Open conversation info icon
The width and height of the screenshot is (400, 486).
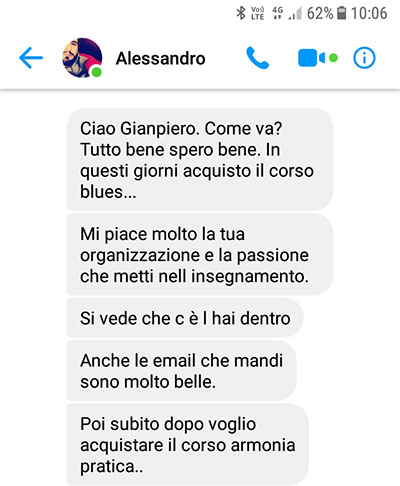click(364, 58)
